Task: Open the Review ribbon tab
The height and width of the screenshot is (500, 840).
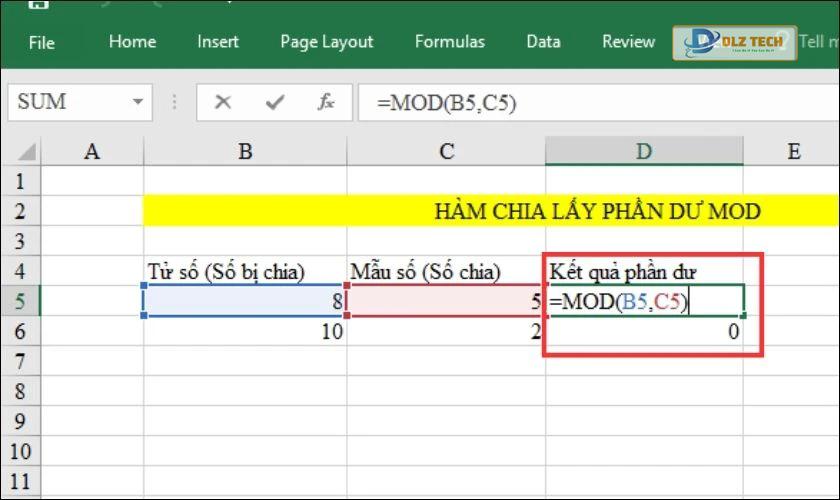Action: pos(628,42)
